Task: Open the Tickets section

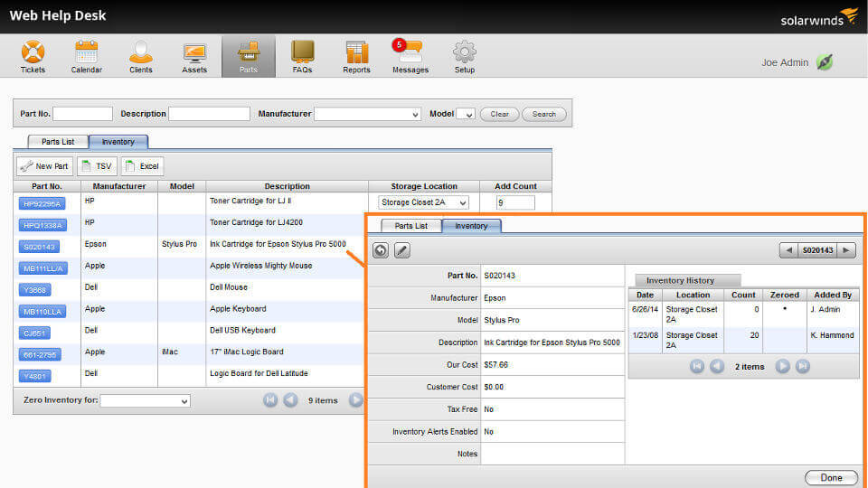Action: 33,56
